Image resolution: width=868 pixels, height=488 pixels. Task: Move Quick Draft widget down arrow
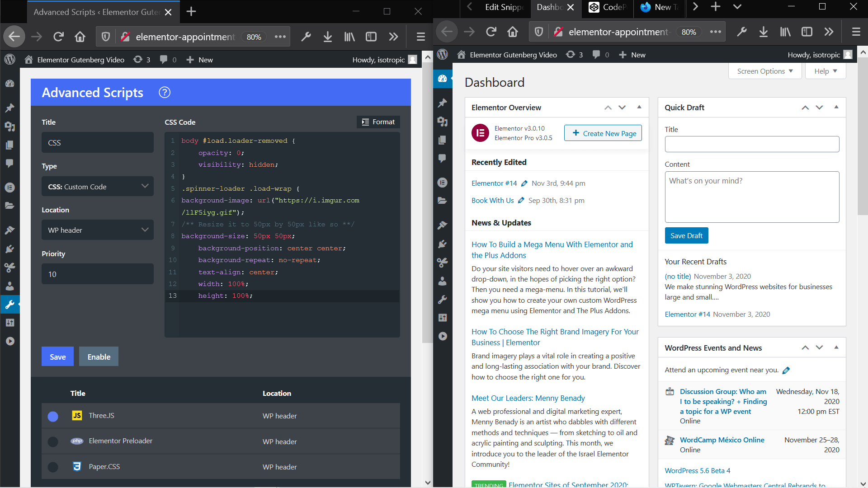[x=819, y=107]
